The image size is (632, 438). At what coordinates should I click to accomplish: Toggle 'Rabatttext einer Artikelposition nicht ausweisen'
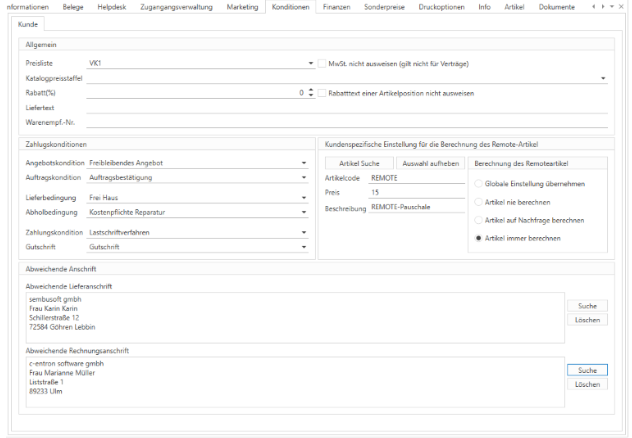coord(322,93)
